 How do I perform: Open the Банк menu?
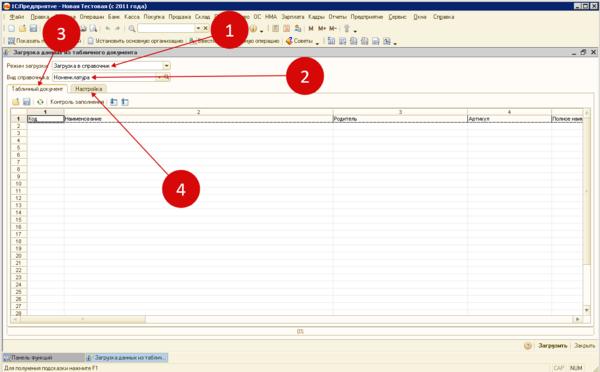tap(114, 17)
